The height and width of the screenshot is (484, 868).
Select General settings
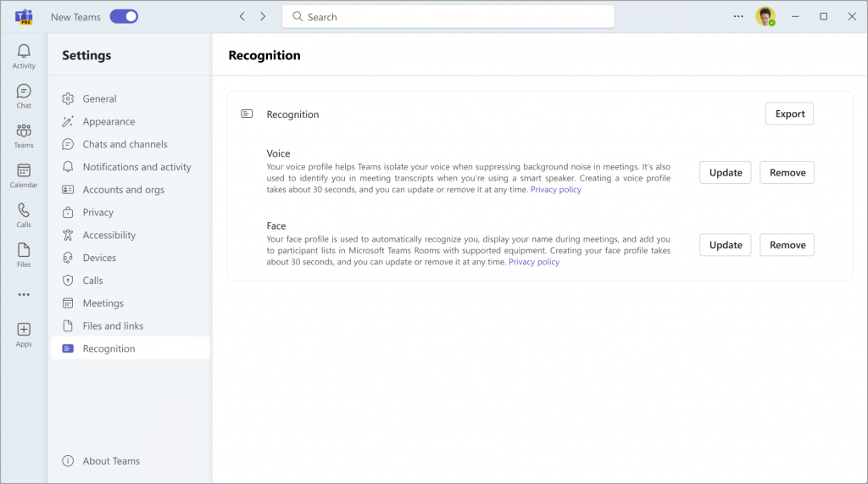tap(130, 98)
